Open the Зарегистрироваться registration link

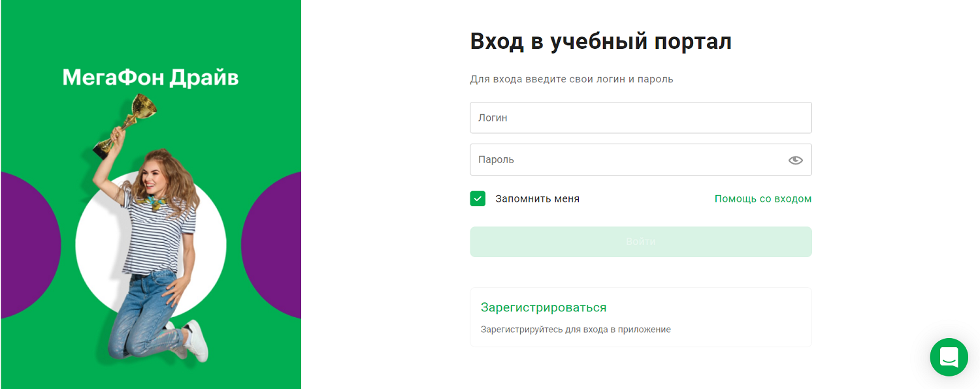[544, 307]
